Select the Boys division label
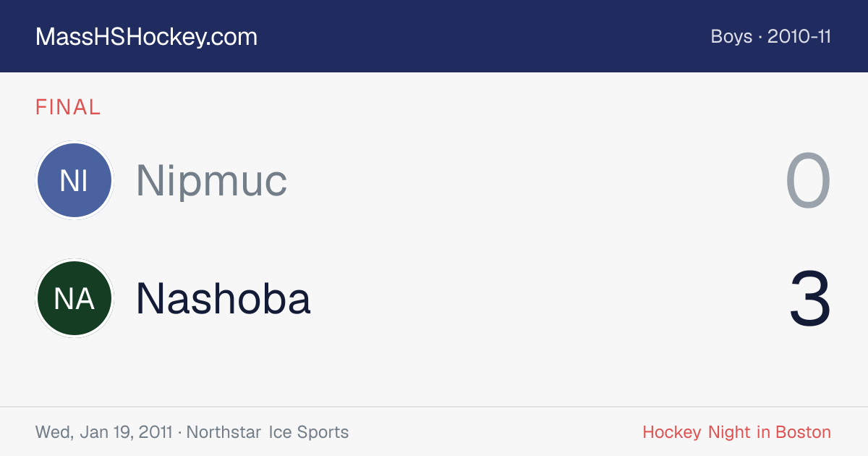This screenshot has width=868, height=456. tap(731, 36)
